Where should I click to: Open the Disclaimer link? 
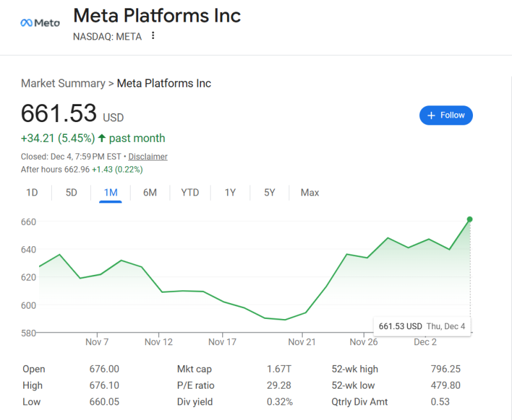148,157
